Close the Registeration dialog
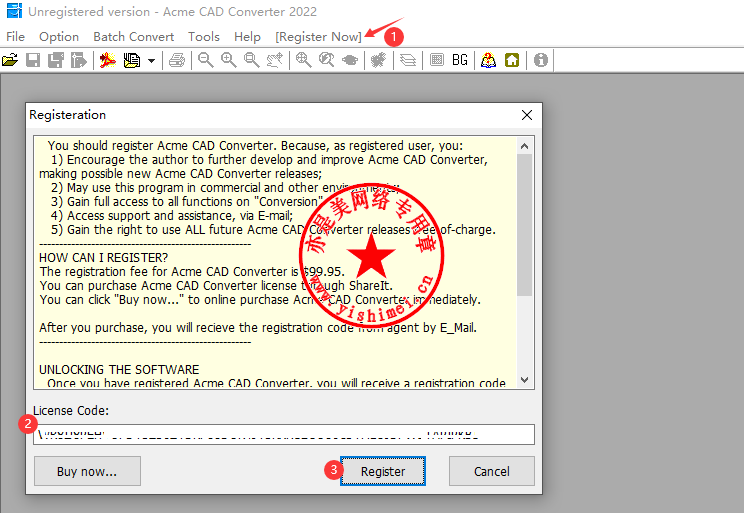Image resolution: width=744 pixels, height=513 pixels. 527,115
